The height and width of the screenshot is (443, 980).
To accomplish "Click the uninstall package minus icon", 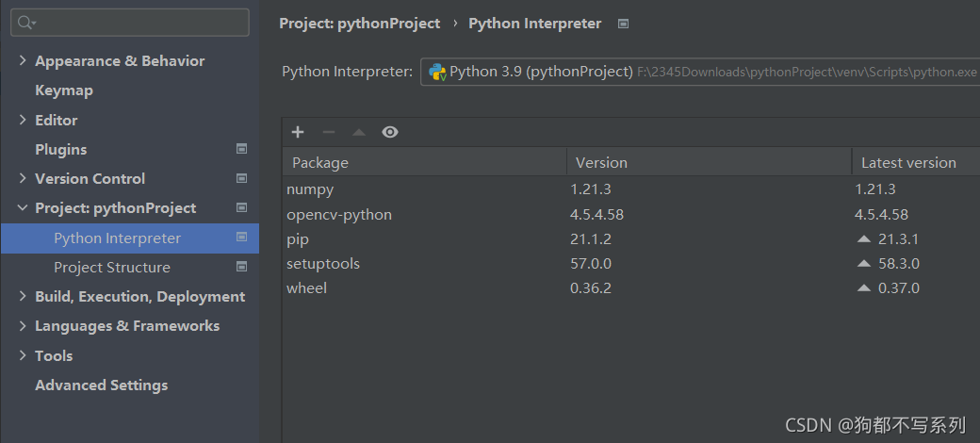I will 329,133.
